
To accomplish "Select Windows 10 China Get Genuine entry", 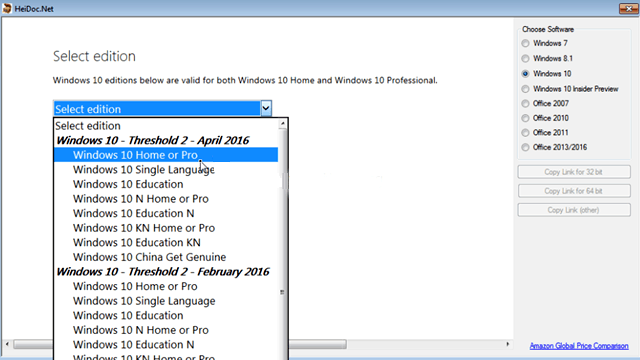I will pos(166,257).
